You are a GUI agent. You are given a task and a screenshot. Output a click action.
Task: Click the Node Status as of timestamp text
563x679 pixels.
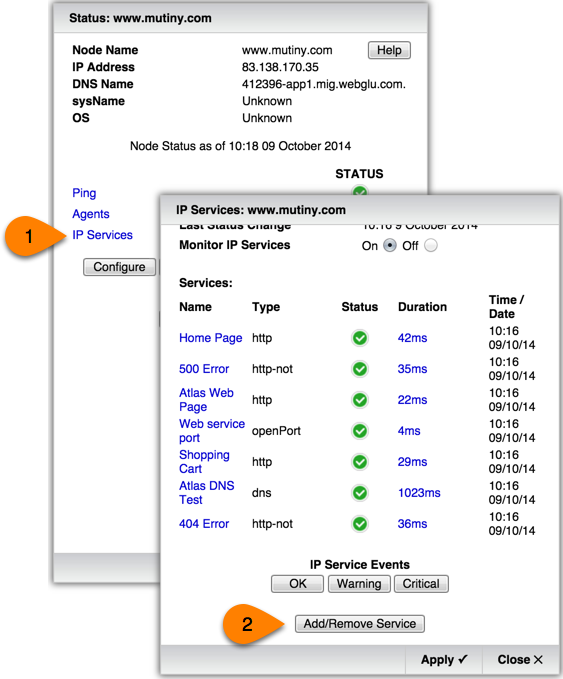240,146
